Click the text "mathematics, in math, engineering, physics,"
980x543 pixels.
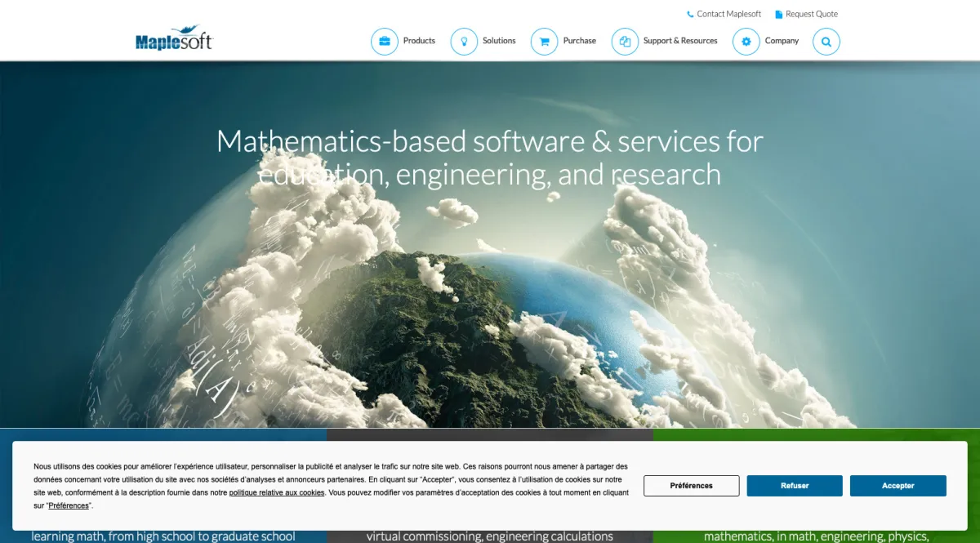pos(817,536)
